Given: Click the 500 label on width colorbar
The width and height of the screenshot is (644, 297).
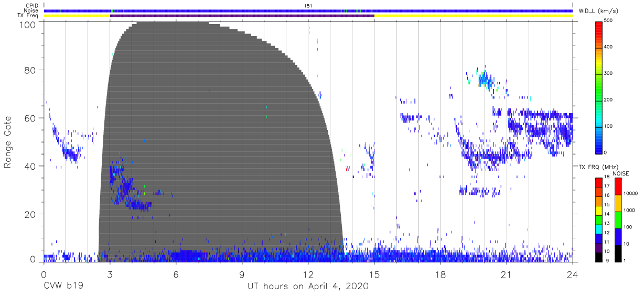Looking at the screenshot, I should 609,21.
